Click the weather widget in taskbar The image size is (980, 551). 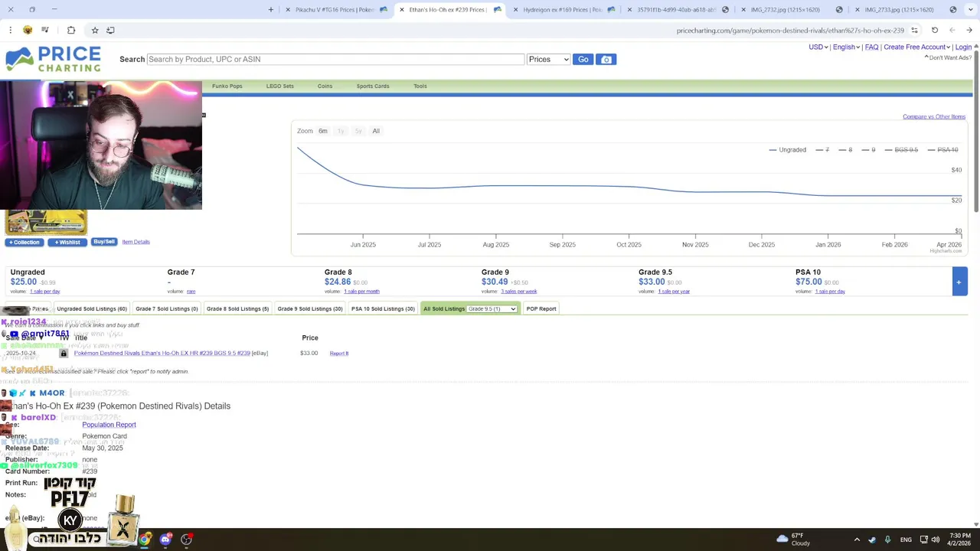(793, 540)
